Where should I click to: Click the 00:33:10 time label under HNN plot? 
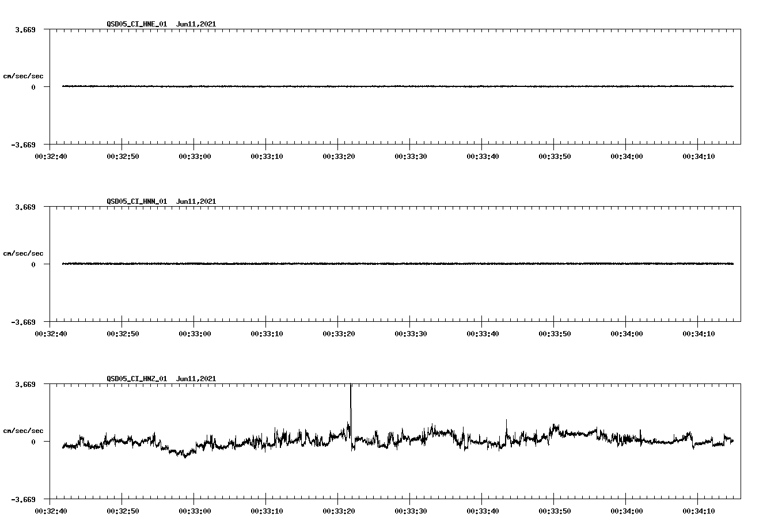coord(267,333)
